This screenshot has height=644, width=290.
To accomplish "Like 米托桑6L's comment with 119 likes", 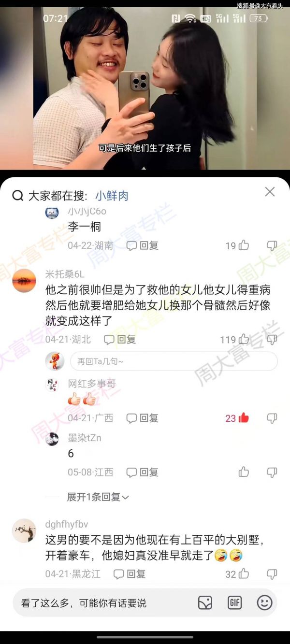I will click(244, 339).
